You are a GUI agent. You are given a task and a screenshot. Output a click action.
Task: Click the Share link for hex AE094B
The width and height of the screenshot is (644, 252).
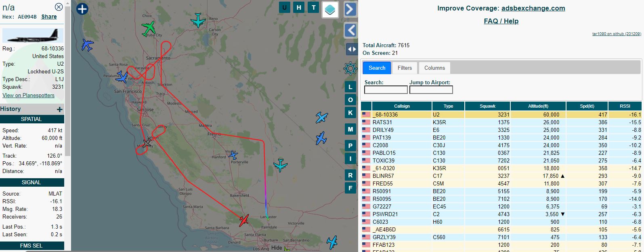[49, 17]
